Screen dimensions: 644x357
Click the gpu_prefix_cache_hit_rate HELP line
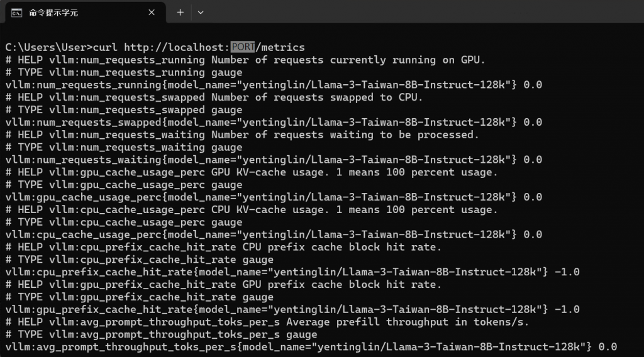(223, 284)
